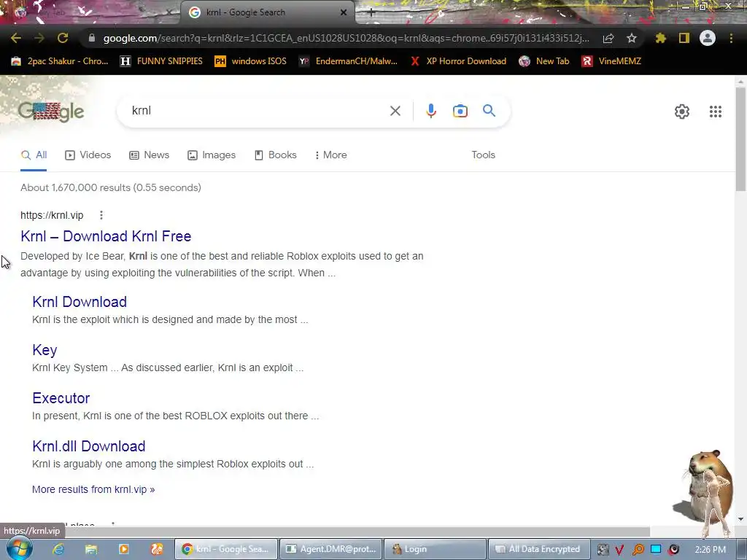
Task: Open the Windows Start orb
Action: [x=19, y=548]
